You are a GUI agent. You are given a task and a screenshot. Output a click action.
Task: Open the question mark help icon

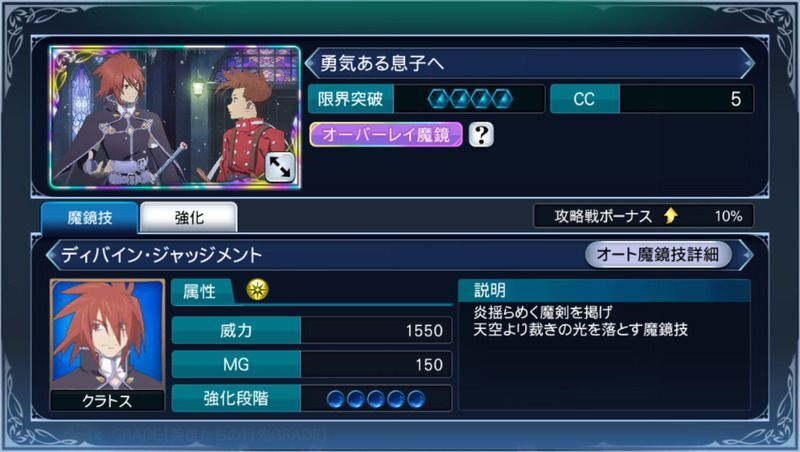[481, 135]
